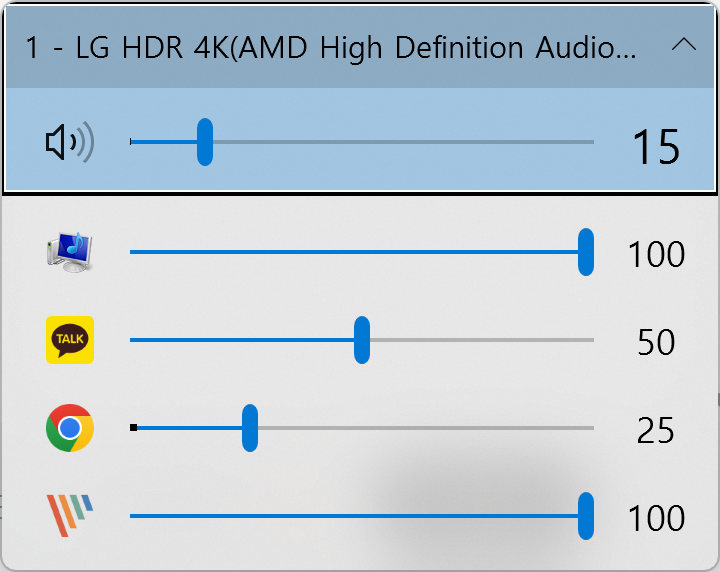Click the master volume slider handle at 15
This screenshot has height=572, width=720.
[x=205, y=142]
